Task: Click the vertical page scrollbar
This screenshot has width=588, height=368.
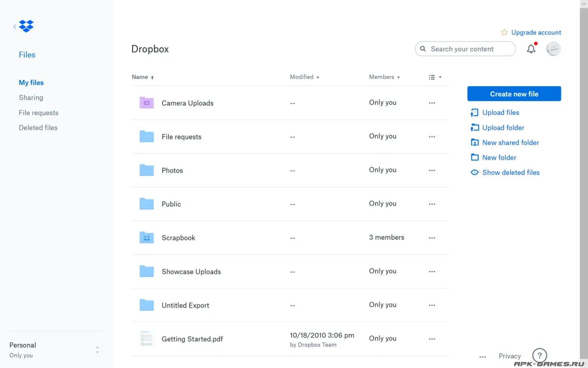Action: pos(584,184)
